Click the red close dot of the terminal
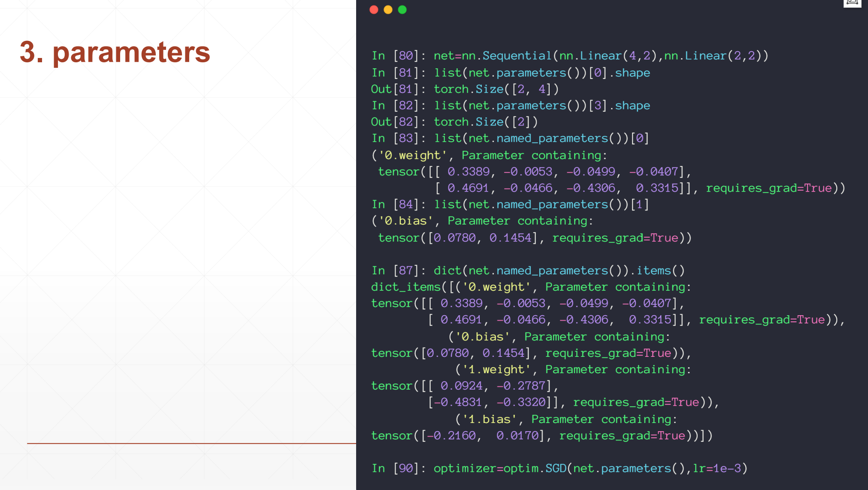 pyautogui.click(x=374, y=10)
